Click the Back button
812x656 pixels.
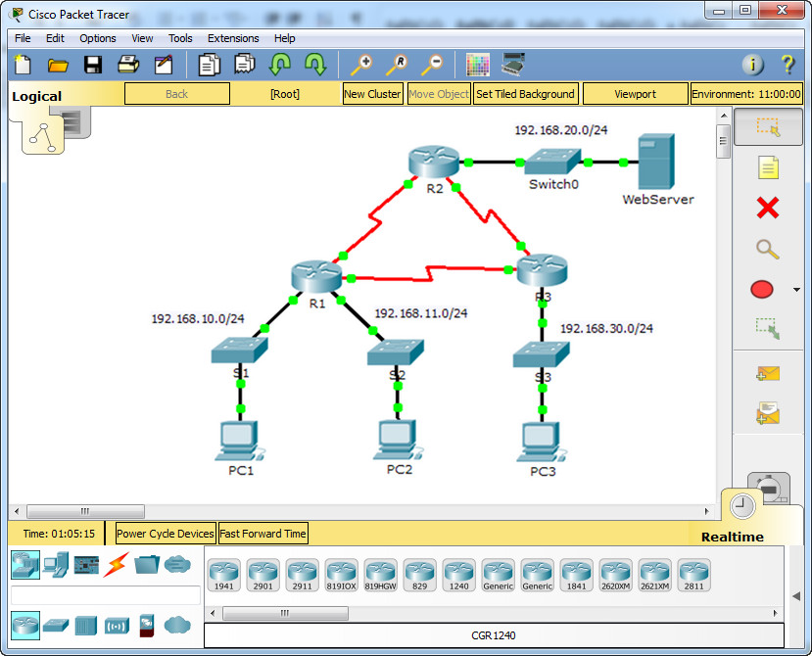pyautogui.click(x=177, y=94)
